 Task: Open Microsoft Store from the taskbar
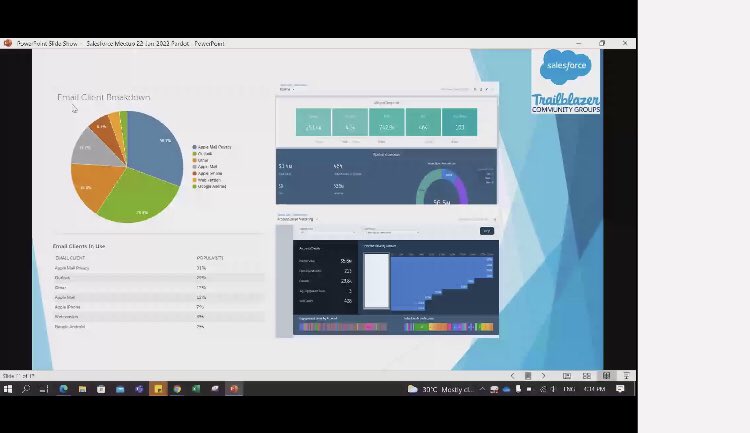pyautogui.click(x=101, y=389)
